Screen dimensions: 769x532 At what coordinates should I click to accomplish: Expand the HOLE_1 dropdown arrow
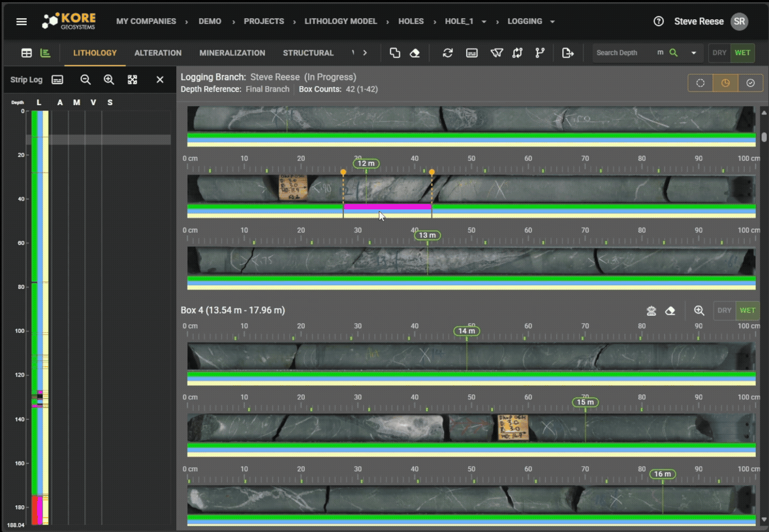click(484, 22)
